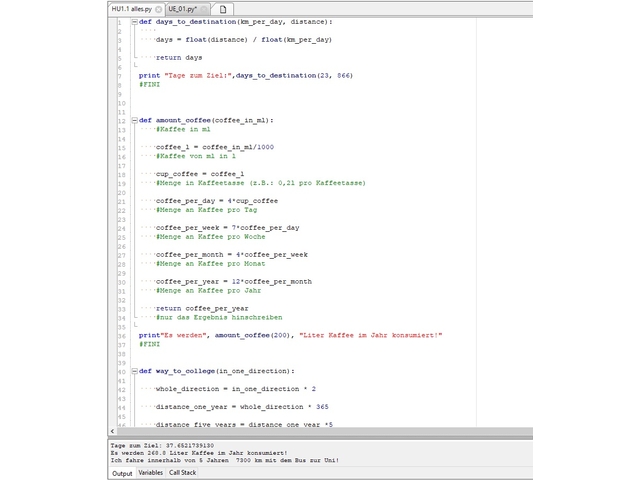Viewport: 640px width, 480px height.
Task: Click the print 'Es werden' statement line
Action: (290, 336)
